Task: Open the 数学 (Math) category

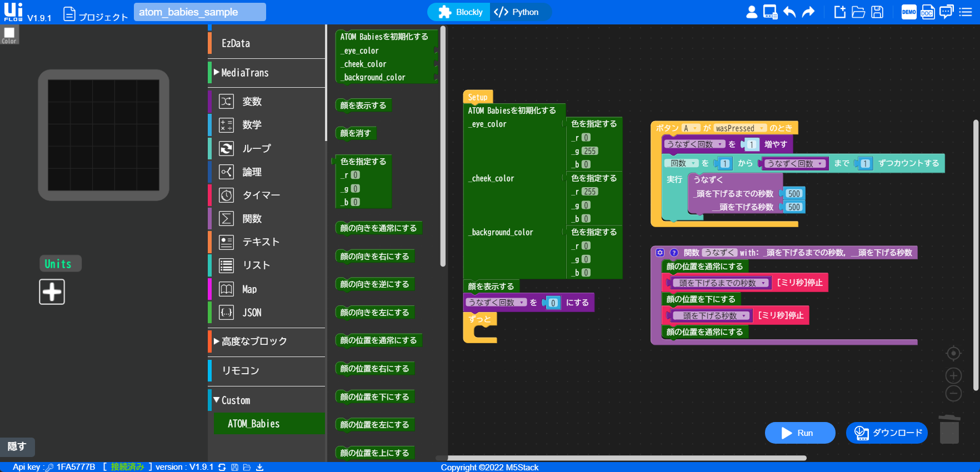Action: pos(267,125)
